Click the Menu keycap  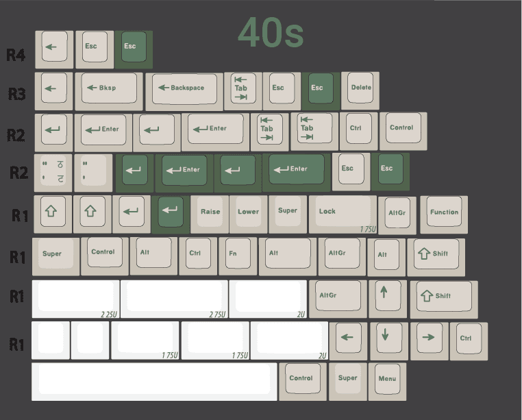[x=387, y=380]
